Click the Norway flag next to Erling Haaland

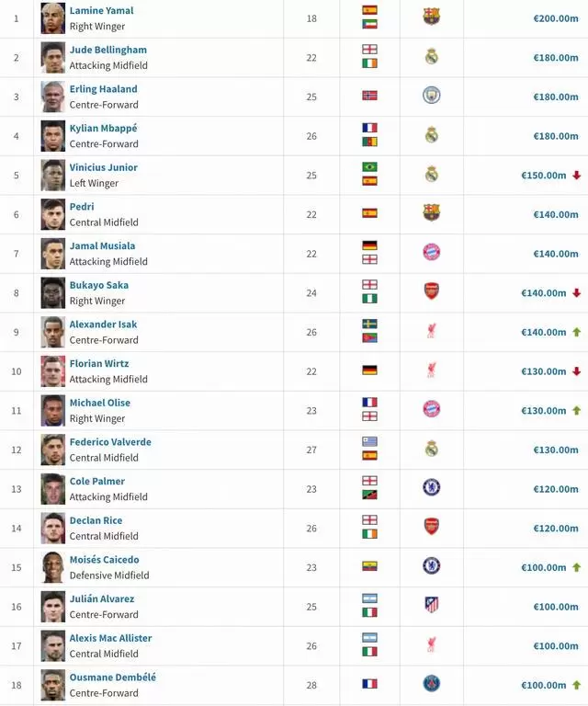369,96
